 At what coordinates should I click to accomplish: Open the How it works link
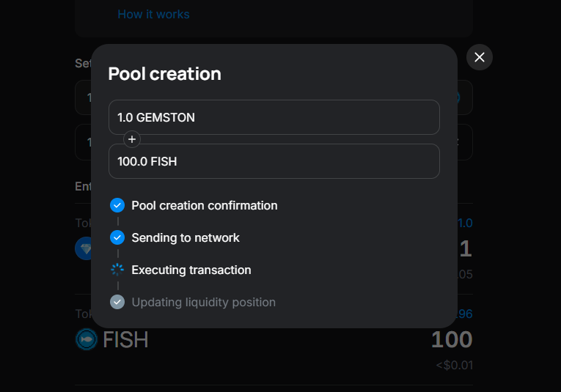tap(153, 14)
